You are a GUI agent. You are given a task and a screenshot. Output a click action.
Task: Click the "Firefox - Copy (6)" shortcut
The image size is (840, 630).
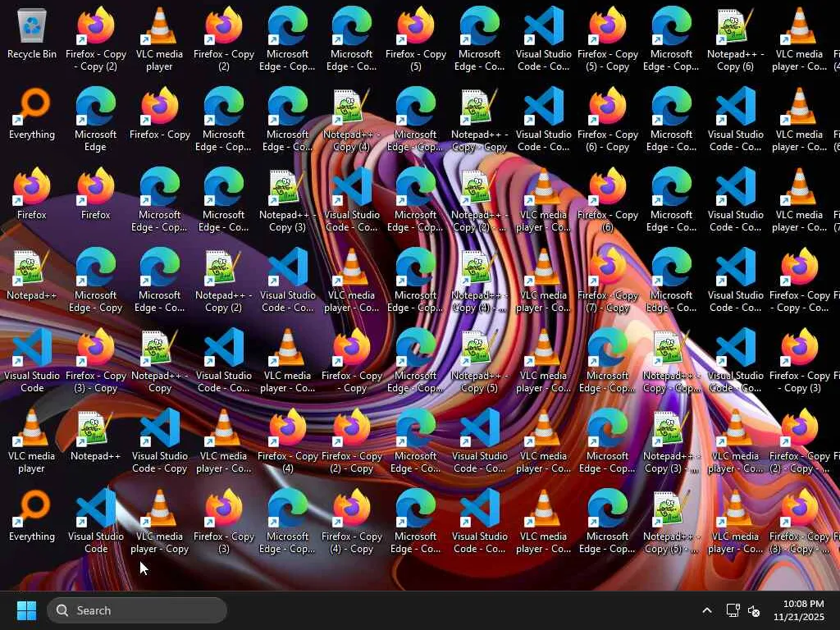608,200
